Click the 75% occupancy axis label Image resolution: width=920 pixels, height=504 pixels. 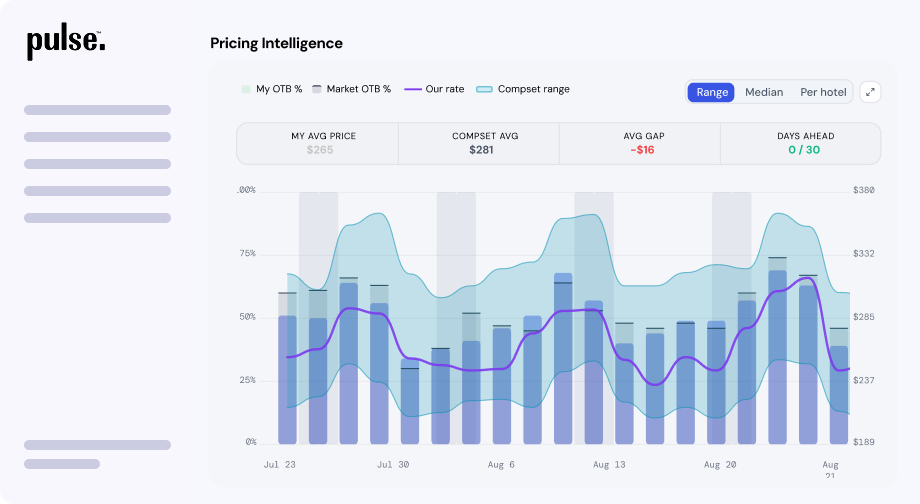[x=248, y=253]
